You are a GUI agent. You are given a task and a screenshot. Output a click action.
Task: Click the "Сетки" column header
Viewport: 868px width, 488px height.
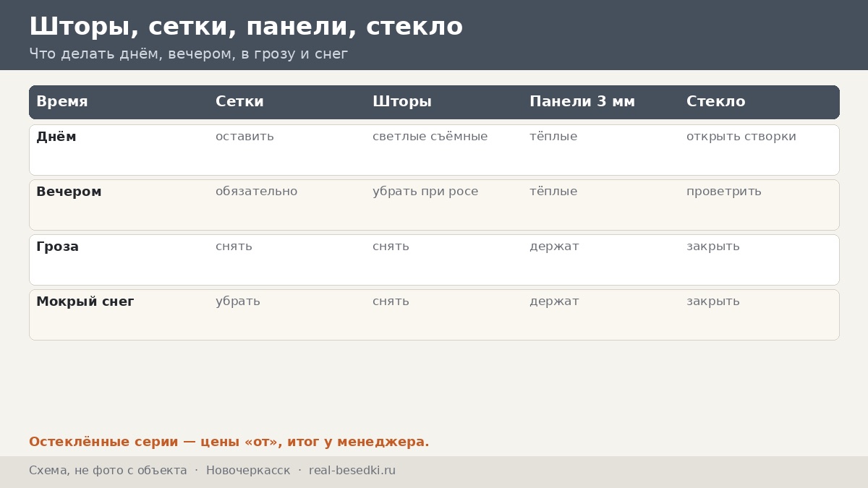tap(239, 102)
